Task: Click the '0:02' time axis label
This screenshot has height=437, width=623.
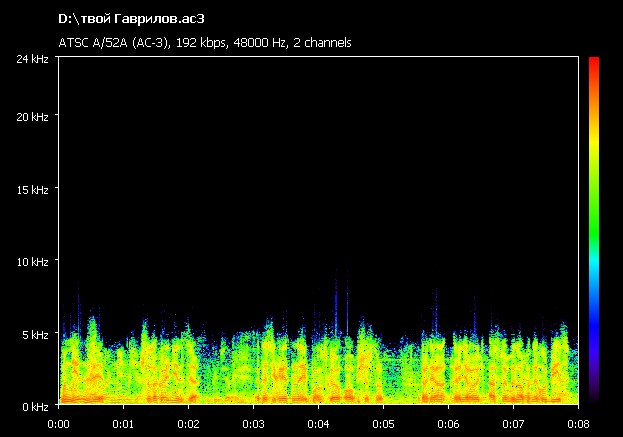Action: pyautogui.click(x=188, y=424)
